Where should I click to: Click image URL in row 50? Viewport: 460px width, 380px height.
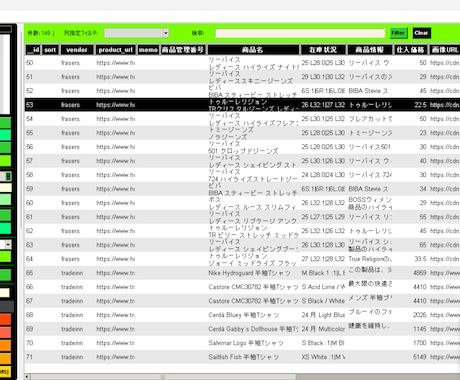tap(445, 63)
